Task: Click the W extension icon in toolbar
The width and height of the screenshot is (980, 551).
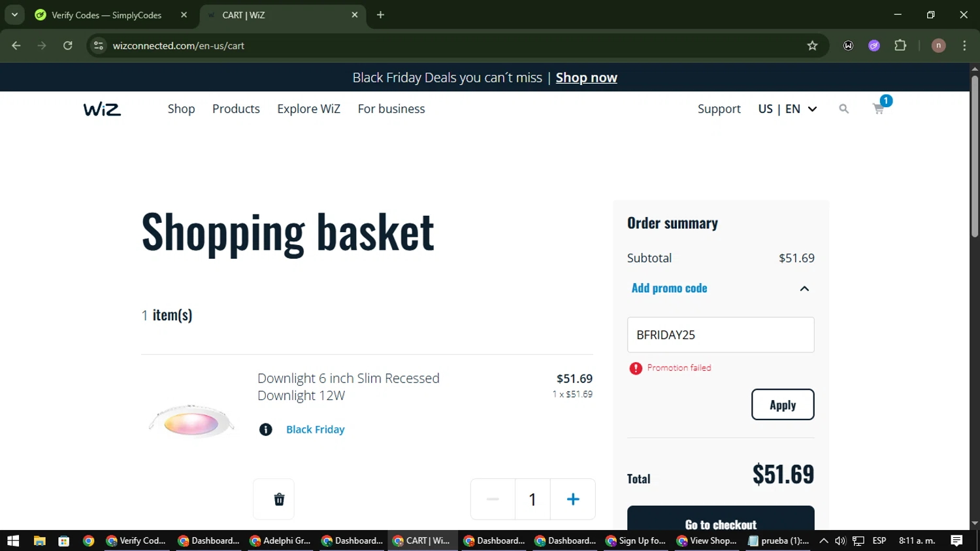Action: tap(848, 46)
